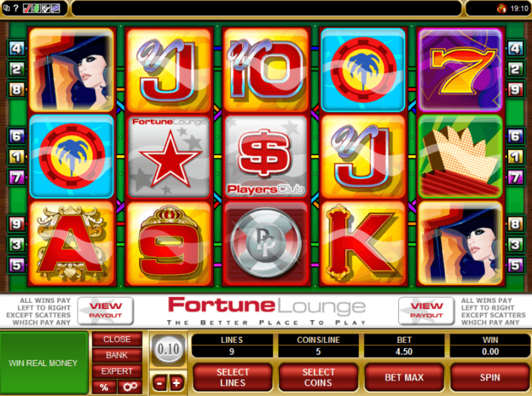Decrease coin size with minus button
This screenshot has height=396, width=532.
[160, 383]
